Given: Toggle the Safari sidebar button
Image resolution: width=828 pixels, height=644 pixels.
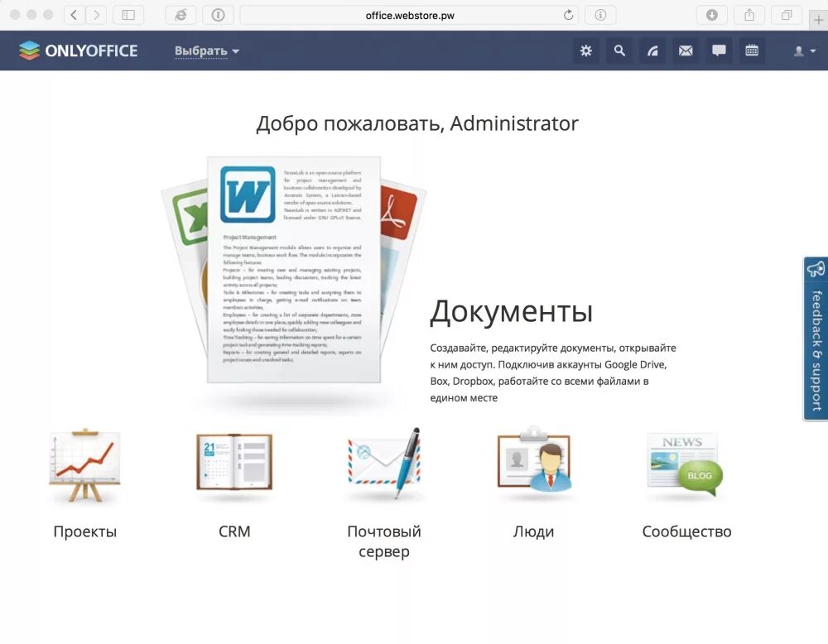Looking at the screenshot, I should (128, 15).
